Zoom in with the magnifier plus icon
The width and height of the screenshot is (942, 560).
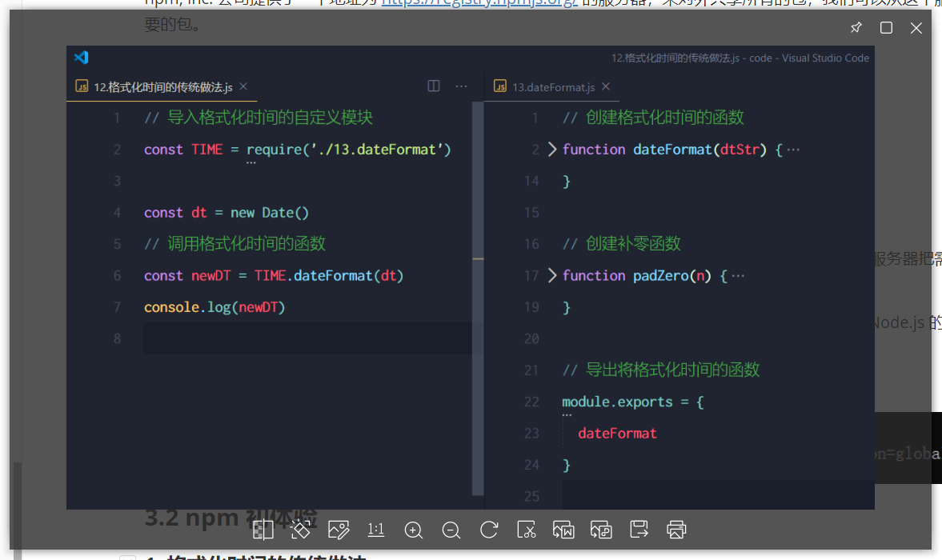coord(414,530)
